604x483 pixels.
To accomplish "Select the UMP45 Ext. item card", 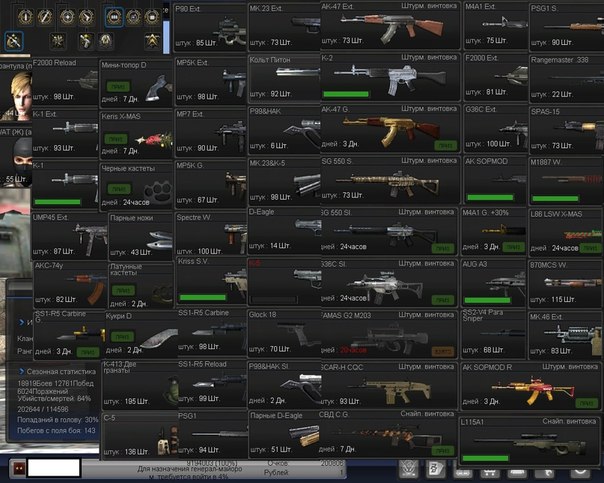I will pyautogui.click(x=69, y=236).
